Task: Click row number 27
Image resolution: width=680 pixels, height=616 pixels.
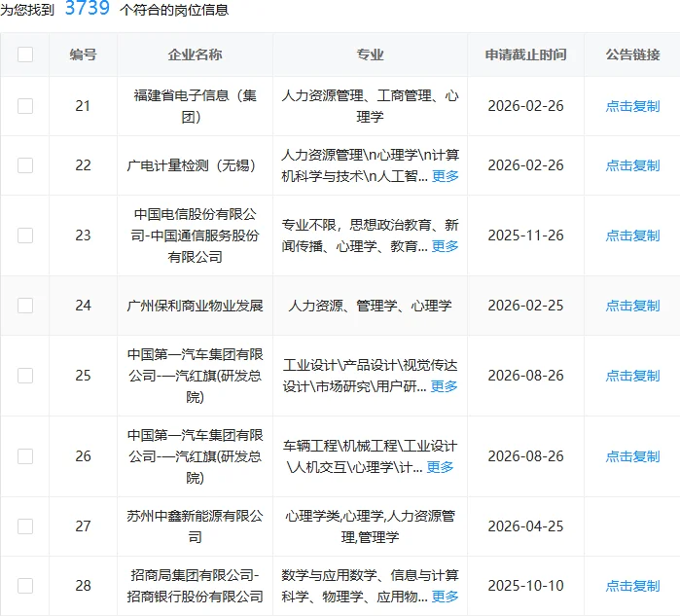Action: pyautogui.click(x=83, y=526)
